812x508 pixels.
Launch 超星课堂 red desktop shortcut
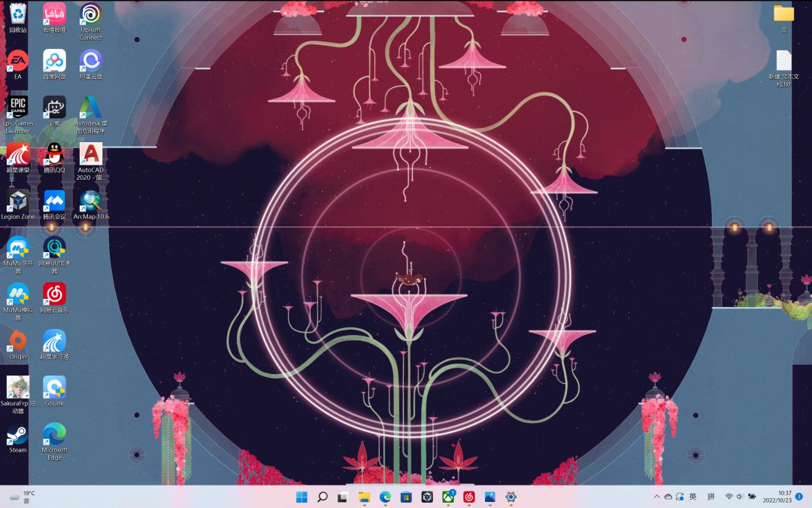[x=17, y=157]
